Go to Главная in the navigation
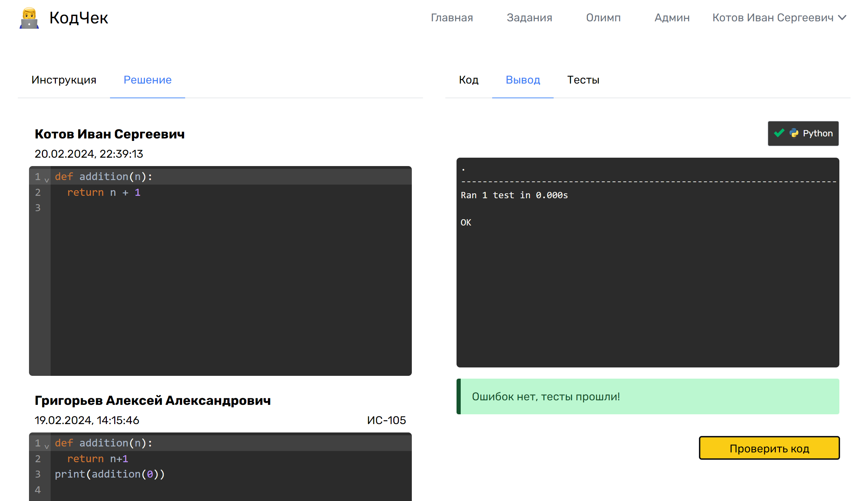This screenshot has width=868, height=501. click(x=452, y=17)
